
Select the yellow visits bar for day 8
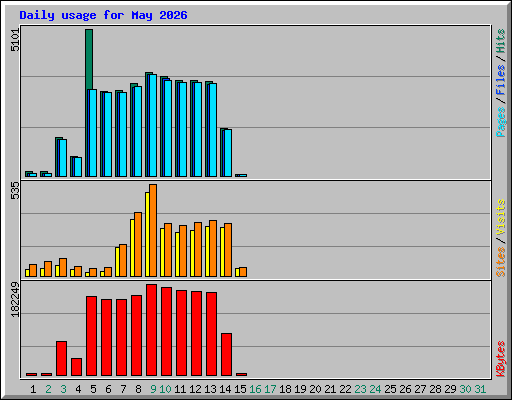coord(132,248)
